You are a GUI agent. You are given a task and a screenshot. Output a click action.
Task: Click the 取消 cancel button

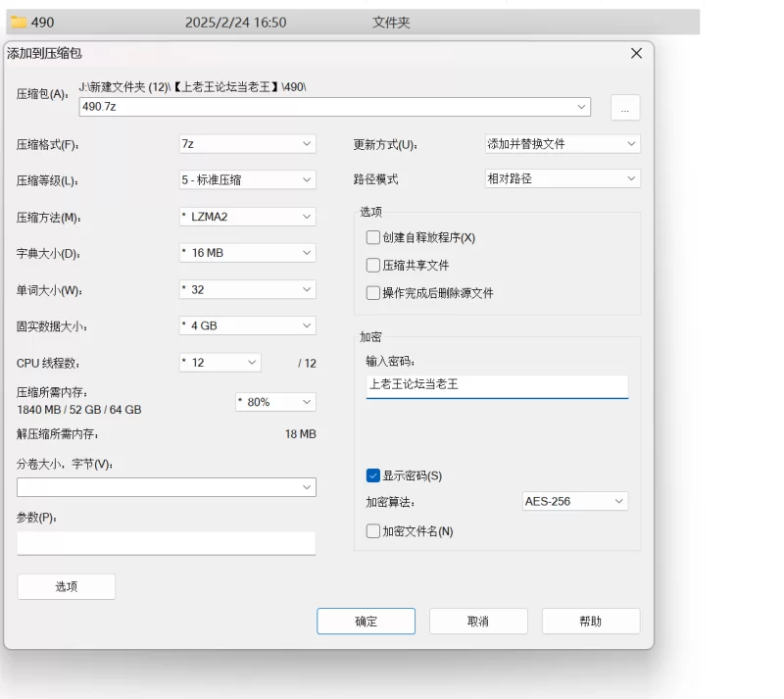[x=478, y=622]
